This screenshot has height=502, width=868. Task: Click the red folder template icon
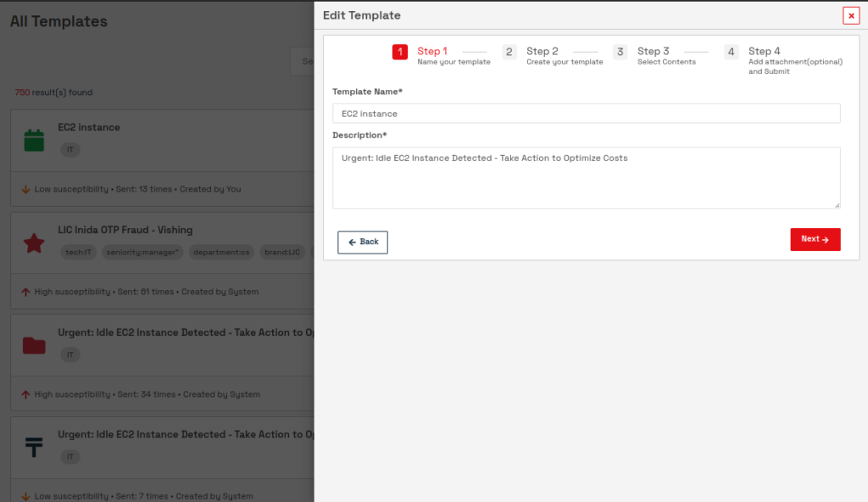(x=34, y=346)
